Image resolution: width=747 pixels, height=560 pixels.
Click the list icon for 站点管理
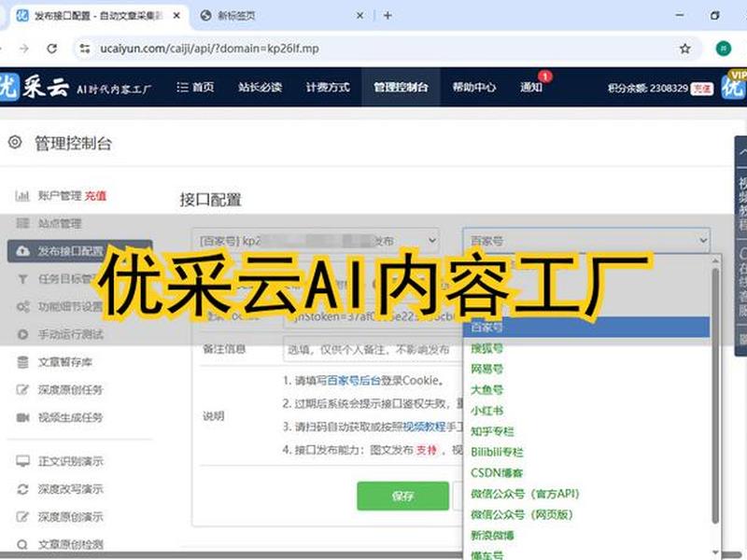tap(22, 223)
